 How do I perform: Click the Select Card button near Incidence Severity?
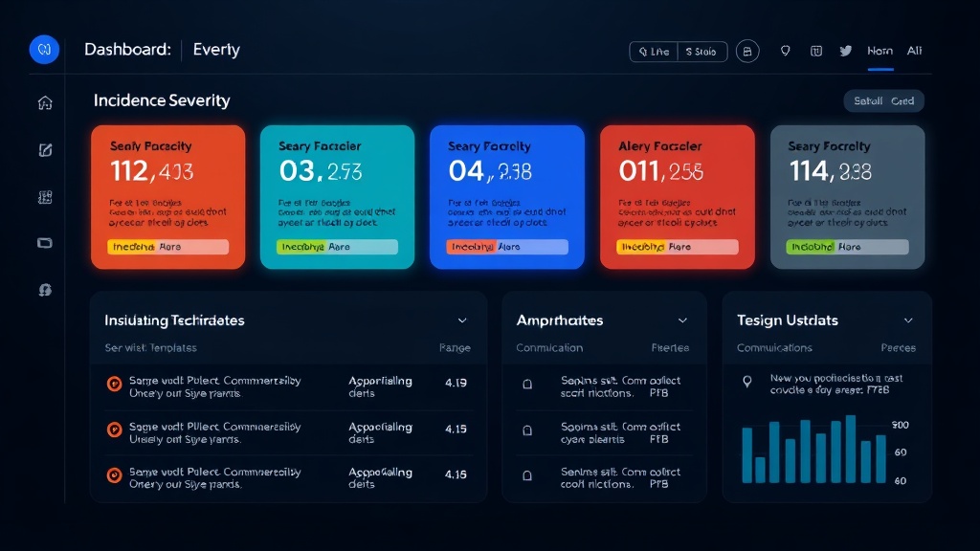882,100
